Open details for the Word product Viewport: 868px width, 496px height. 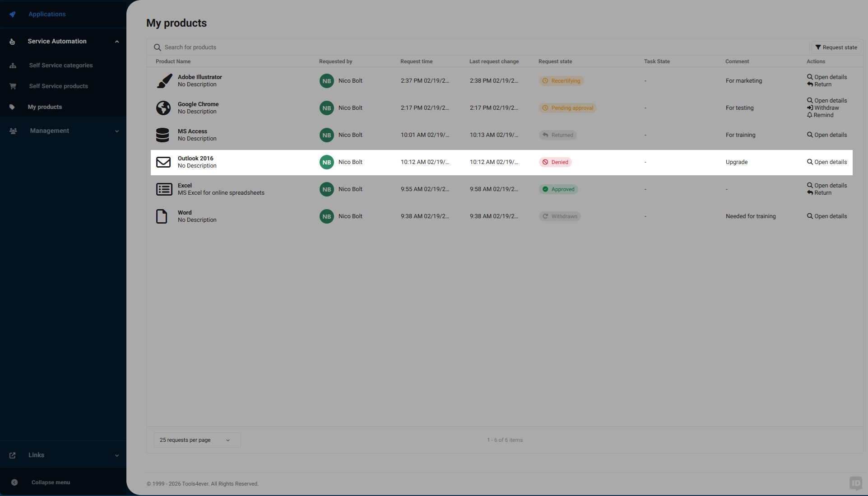pos(826,216)
